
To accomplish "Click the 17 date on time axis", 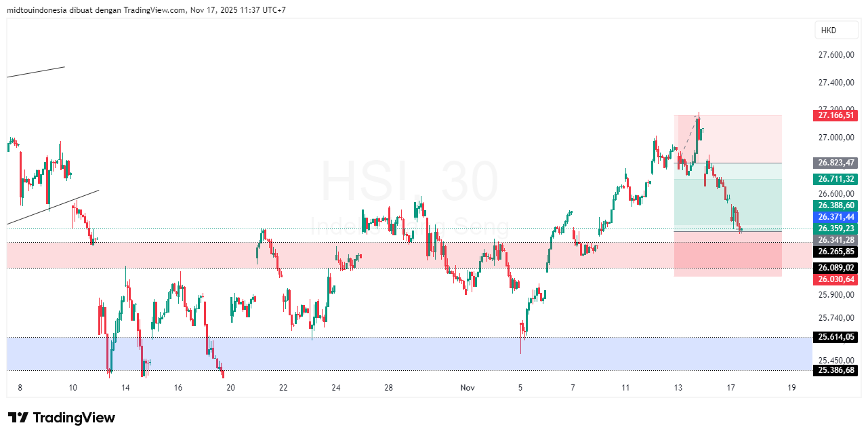I will [731, 388].
